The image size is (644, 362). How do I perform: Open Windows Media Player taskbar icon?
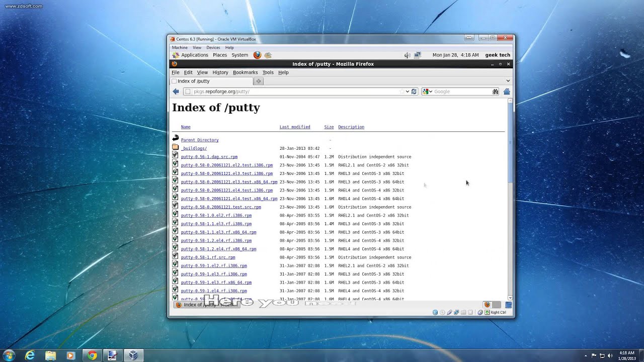coord(71,355)
